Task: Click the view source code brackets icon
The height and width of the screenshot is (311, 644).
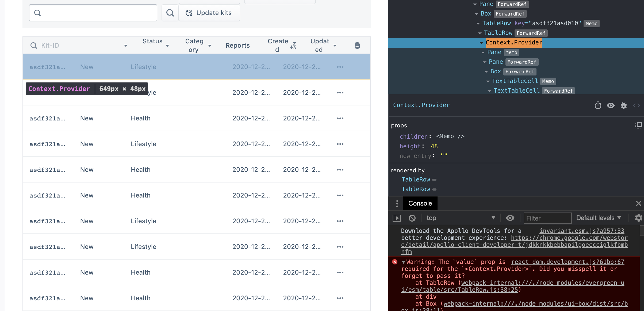Action: (636, 105)
